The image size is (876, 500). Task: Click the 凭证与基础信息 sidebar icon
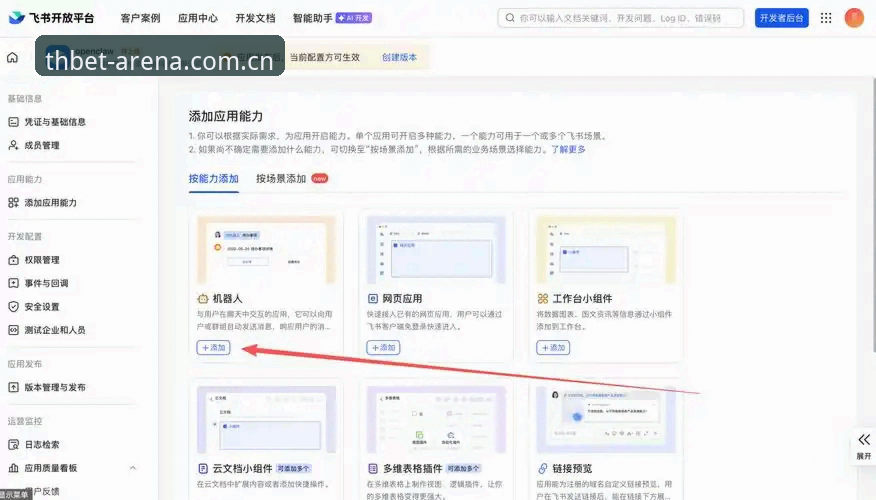pyautogui.click(x=13, y=122)
